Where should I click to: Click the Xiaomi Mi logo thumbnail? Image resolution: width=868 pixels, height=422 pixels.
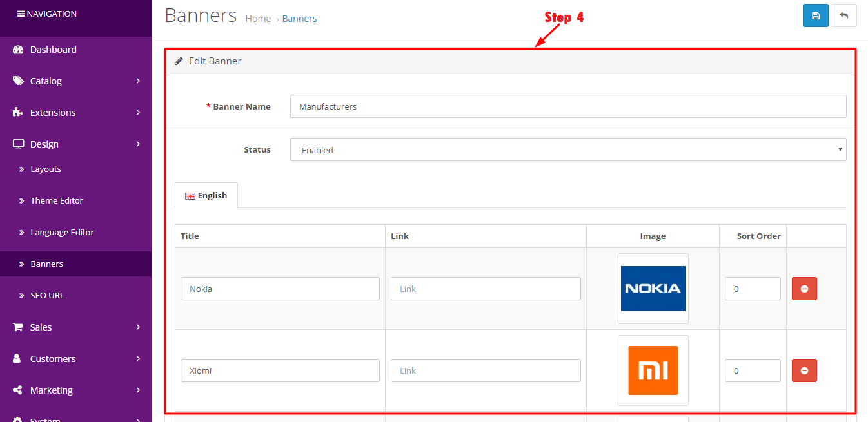(653, 370)
